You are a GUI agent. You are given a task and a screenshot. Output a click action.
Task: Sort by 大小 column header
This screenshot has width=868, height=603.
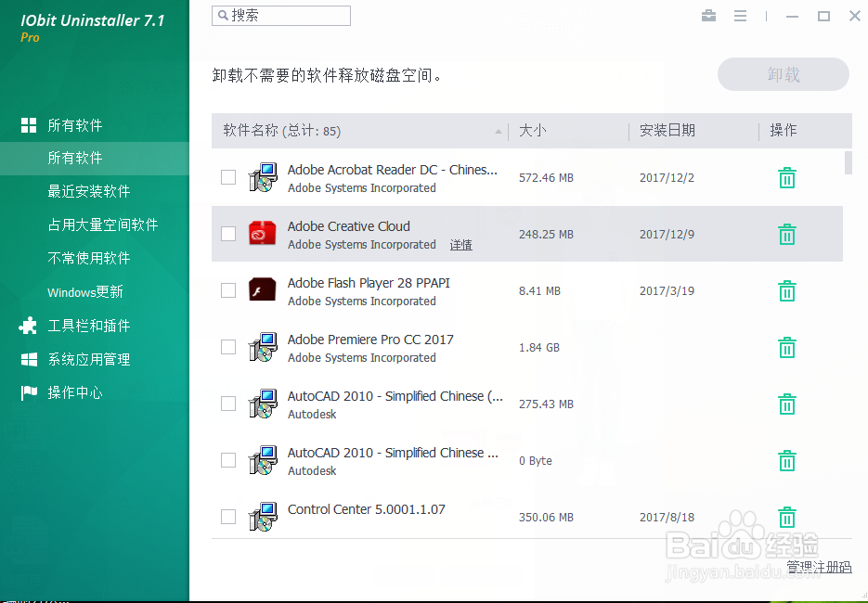(533, 131)
